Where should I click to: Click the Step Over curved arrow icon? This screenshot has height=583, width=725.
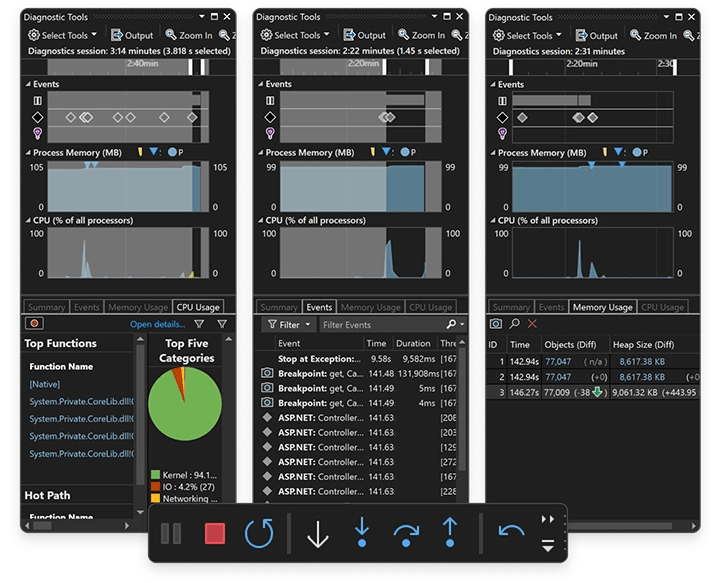pyautogui.click(x=406, y=535)
